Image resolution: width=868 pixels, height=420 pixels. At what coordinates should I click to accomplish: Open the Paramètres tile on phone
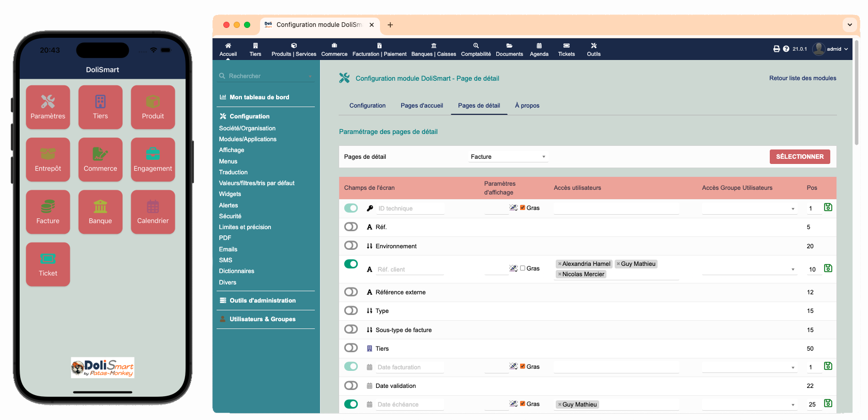click(x=48, y=107)
